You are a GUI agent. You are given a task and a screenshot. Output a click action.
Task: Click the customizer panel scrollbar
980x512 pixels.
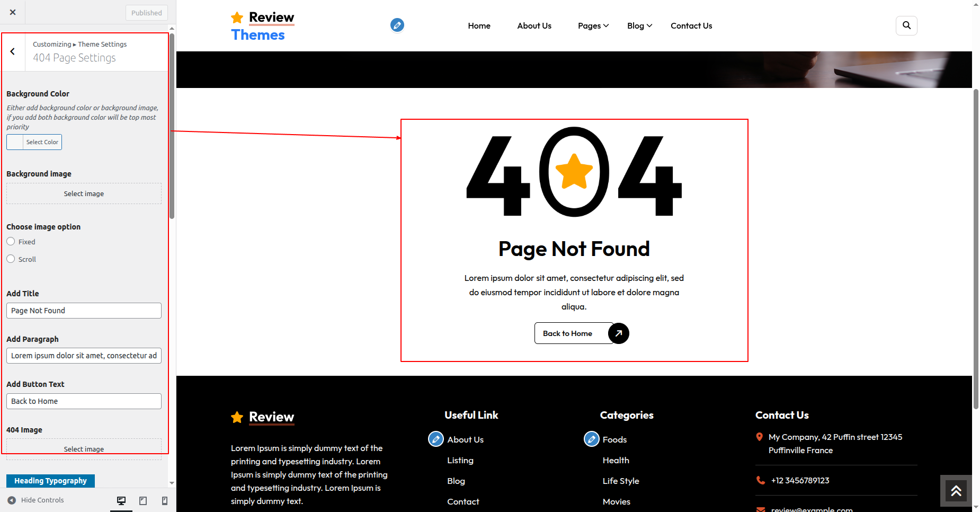click(172, 126)
